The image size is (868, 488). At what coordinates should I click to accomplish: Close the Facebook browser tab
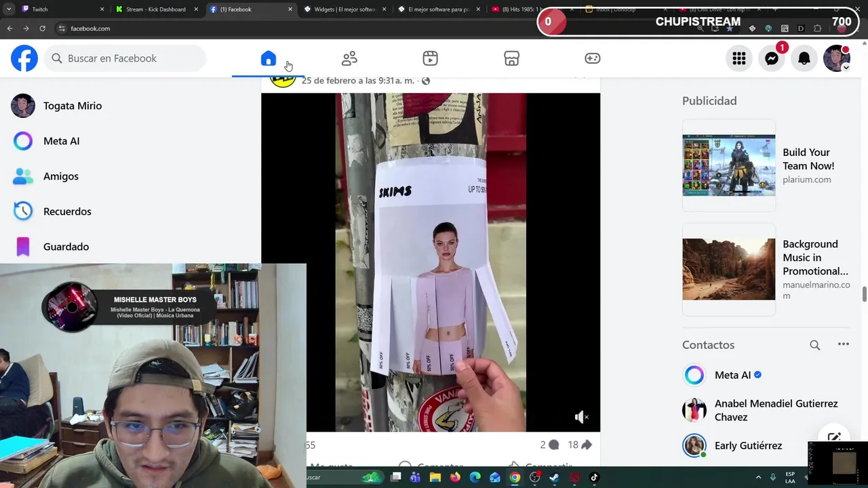pos(290,9)
